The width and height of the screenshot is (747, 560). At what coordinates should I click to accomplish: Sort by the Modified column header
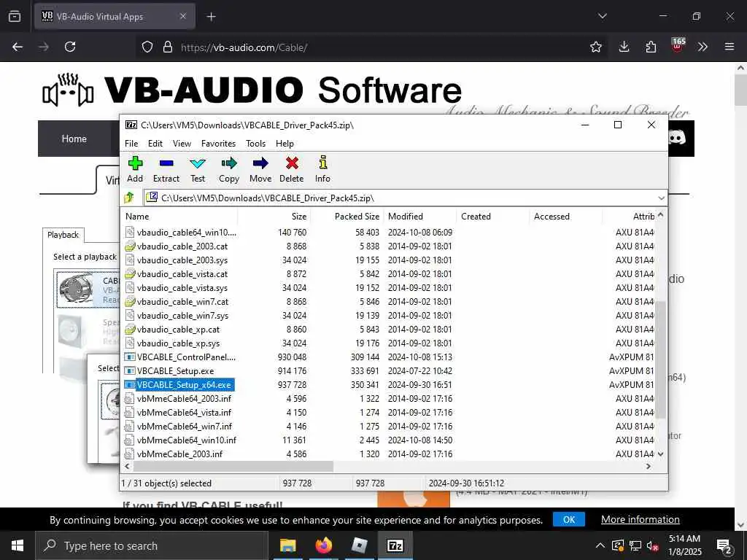419,216
